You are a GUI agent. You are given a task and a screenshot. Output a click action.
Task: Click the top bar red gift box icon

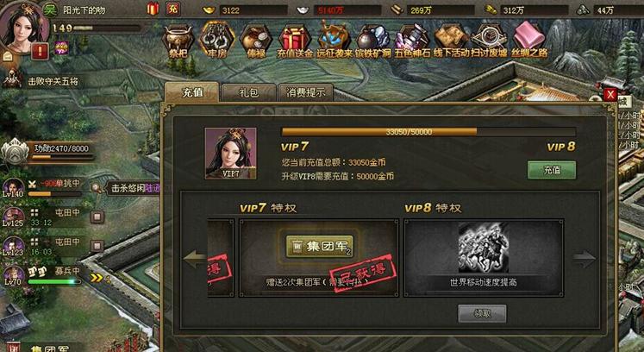pyautogui.click(x=153, y=9)
